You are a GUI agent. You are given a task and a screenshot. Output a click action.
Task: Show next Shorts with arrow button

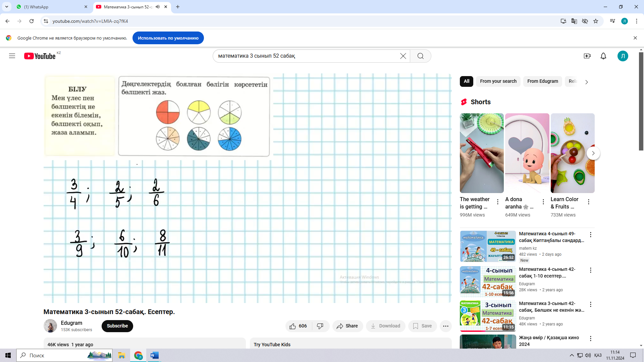(x=593, y=153)
